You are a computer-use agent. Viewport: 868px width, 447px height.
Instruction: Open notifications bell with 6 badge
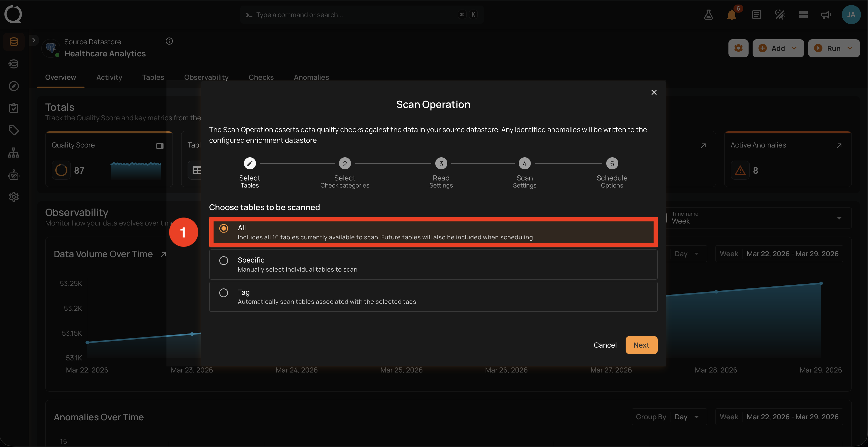click(731, 15)
